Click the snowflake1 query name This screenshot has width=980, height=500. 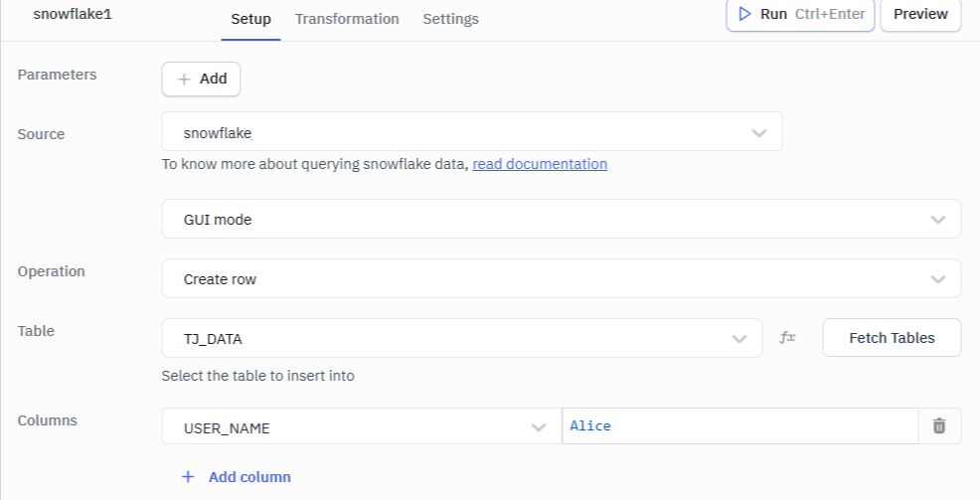(x=73, y=14)
